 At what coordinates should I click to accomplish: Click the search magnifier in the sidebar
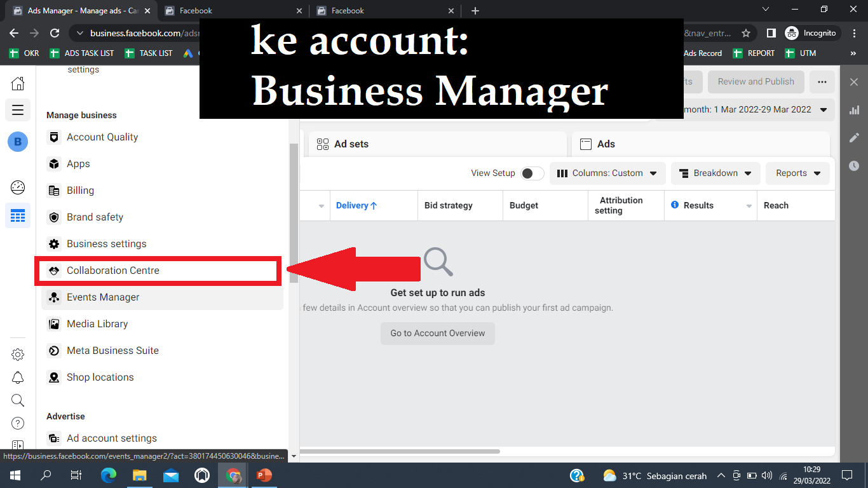pyautogui.click(x=17, y=400)
